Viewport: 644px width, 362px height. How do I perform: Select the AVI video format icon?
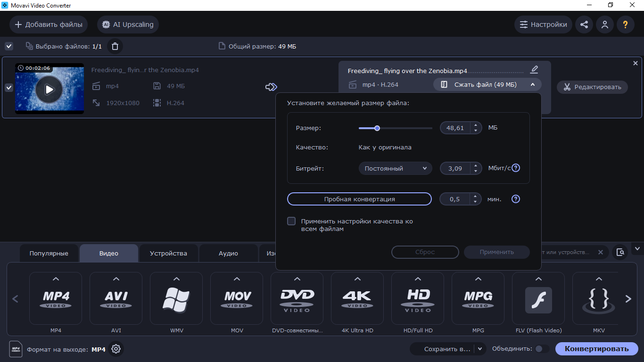[116, 298]
